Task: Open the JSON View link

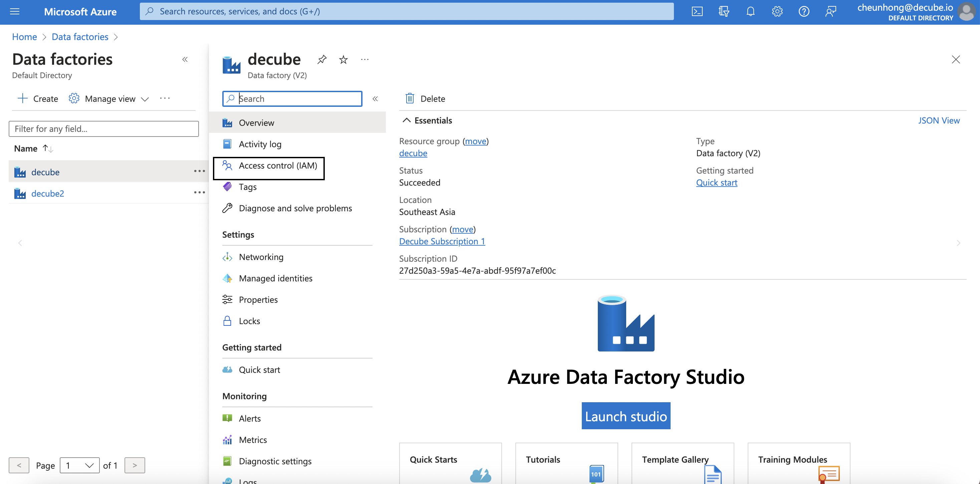Action: pos(939,120)
